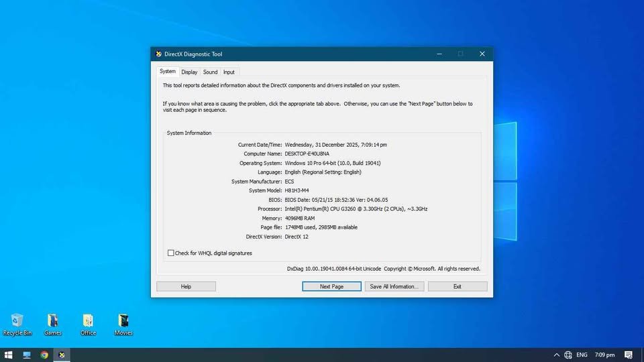The image size is (644, 362).
Task: Click the DirectX Version value DirectX 12
Action: click(297, 237)
